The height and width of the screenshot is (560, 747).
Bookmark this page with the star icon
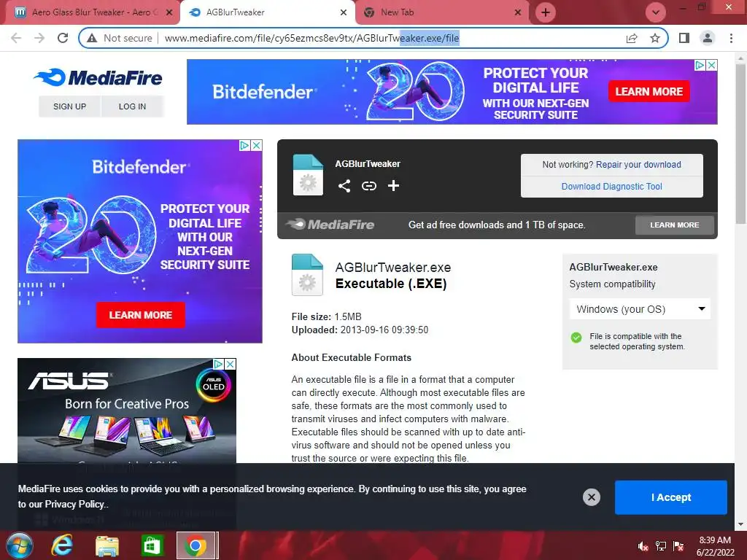coord(655,38)
